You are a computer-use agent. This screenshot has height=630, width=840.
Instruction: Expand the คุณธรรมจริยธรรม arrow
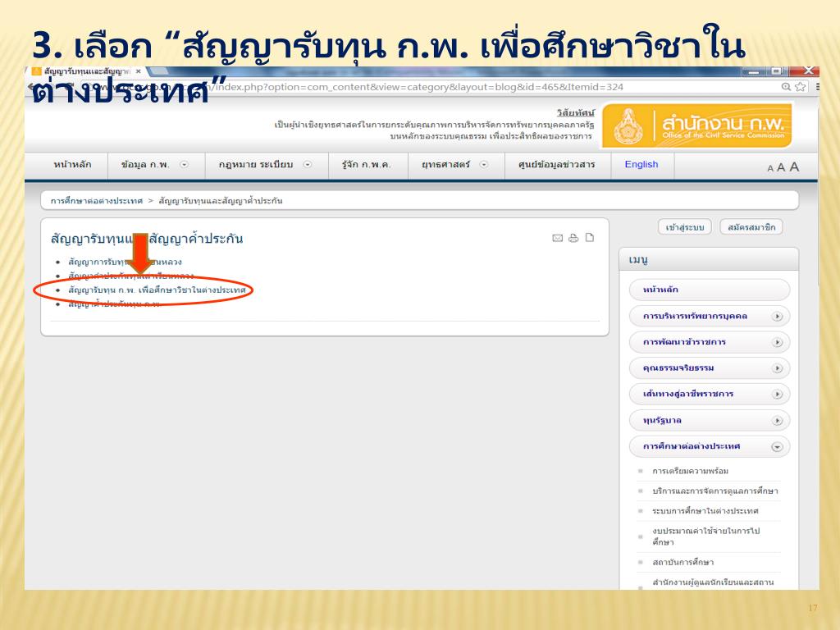pos(777,368)
